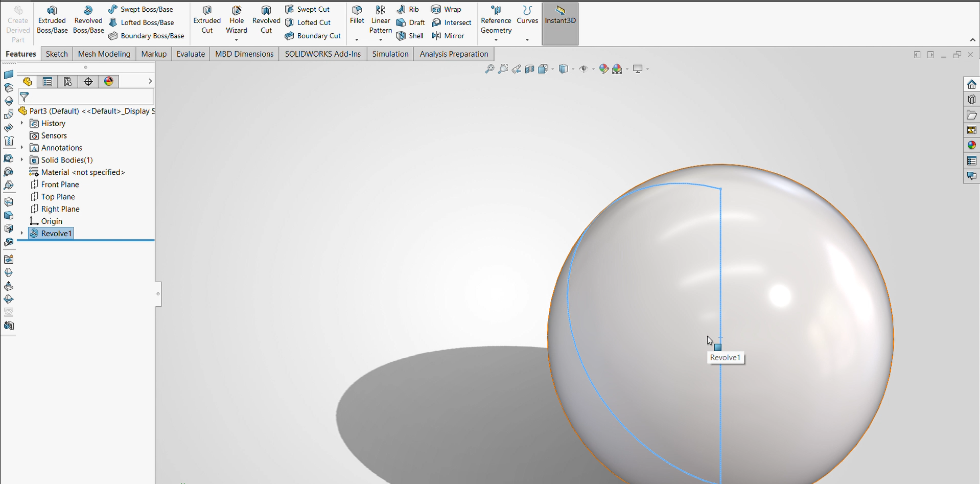Click the feature tree filter field

86,97
